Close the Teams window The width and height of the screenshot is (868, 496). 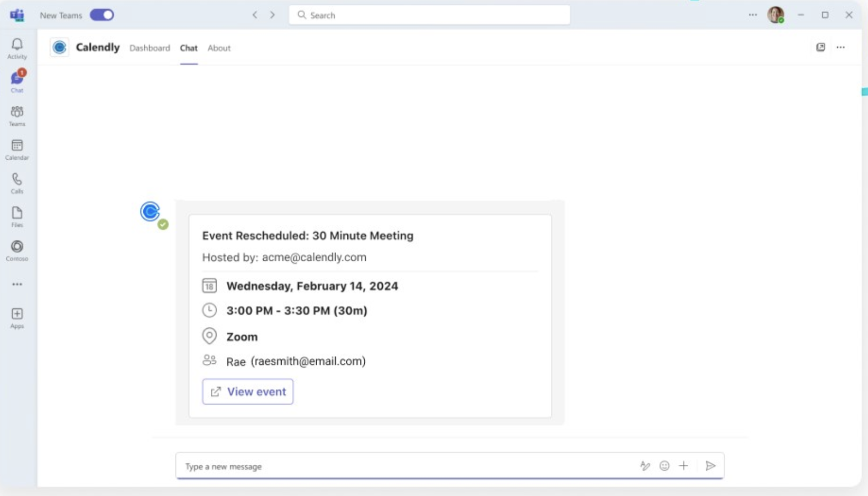[x=849, y=15]
